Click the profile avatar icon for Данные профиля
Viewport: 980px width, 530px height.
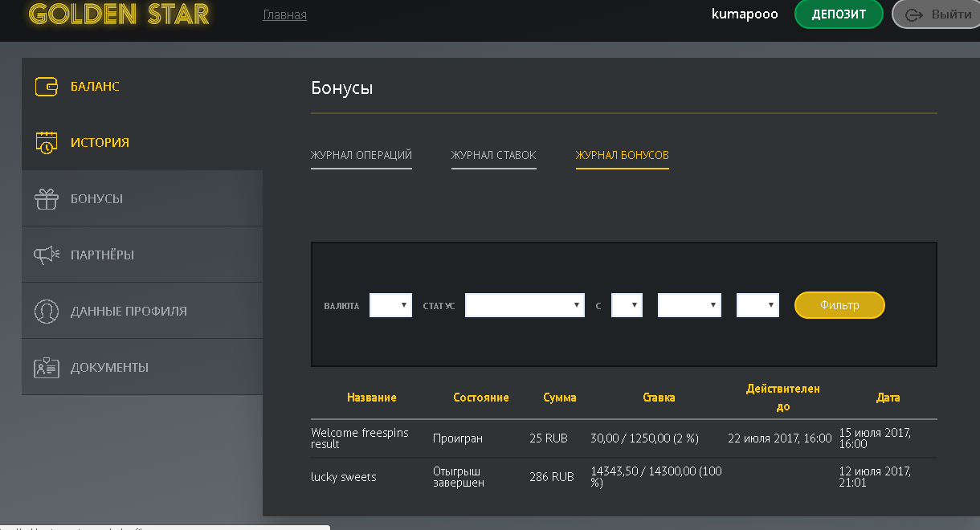(46, 311)
